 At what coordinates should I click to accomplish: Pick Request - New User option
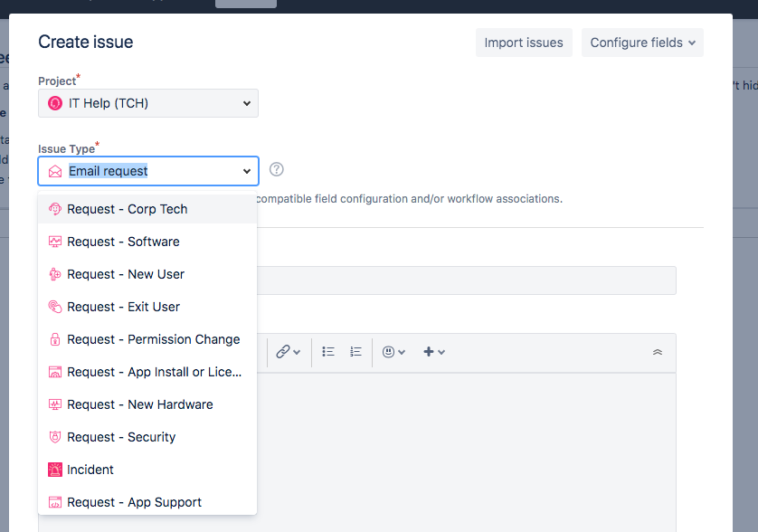(147, 274)
